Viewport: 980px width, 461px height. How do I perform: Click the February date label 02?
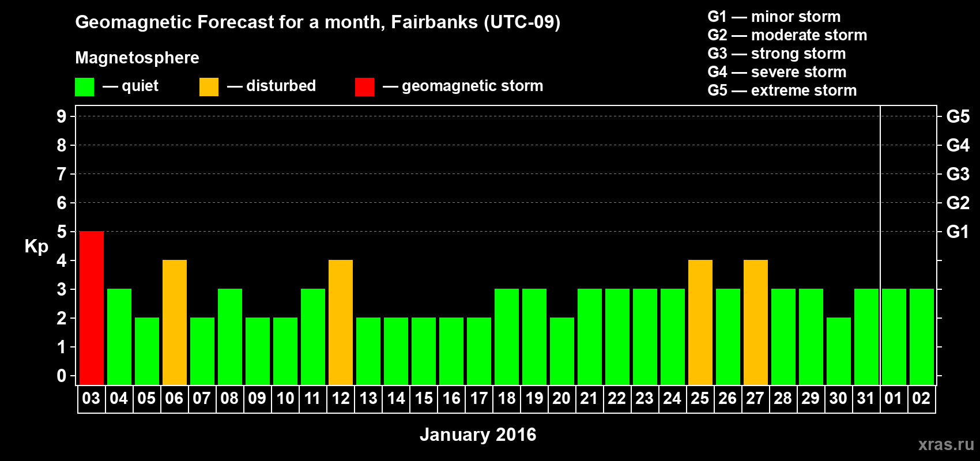pos(921,398)
